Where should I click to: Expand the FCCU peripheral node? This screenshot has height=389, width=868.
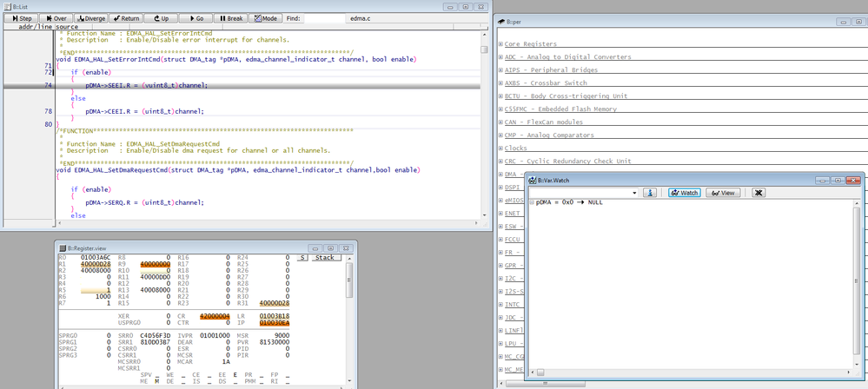(x=500, y=240)
